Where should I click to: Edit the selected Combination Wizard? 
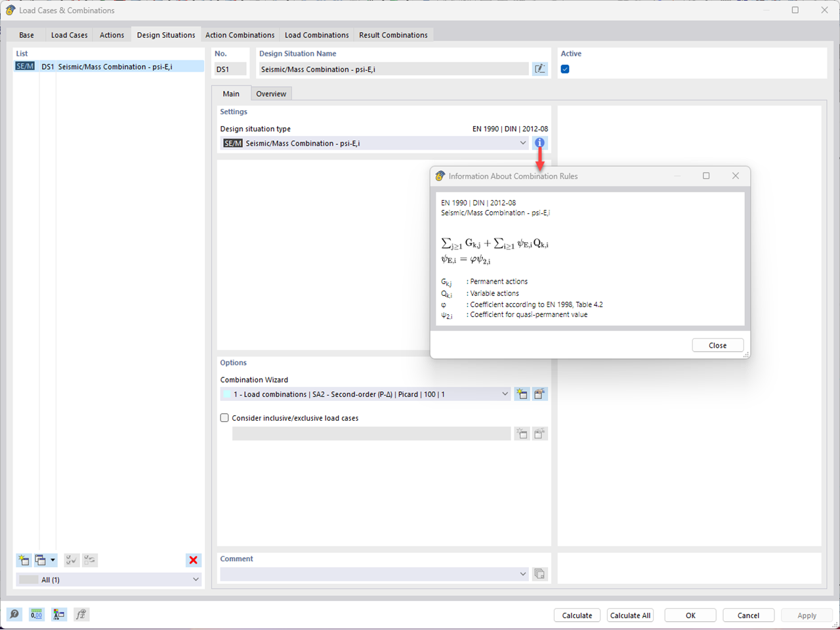[539, 394]
